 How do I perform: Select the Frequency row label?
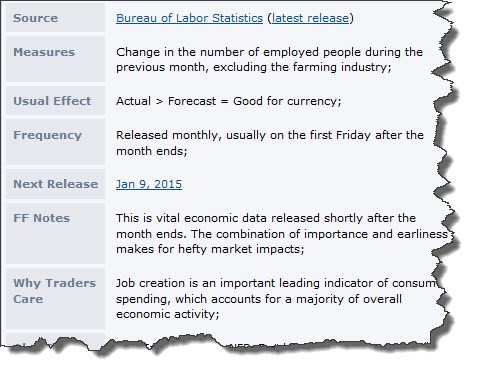pyautogui.click(x=47, y=135)
